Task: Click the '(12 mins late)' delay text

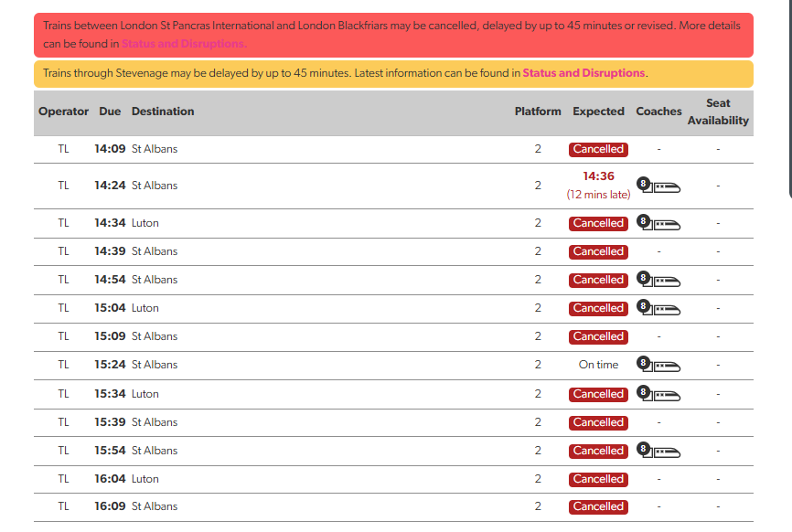Action: pyautogui.click(x=598, y=195)
